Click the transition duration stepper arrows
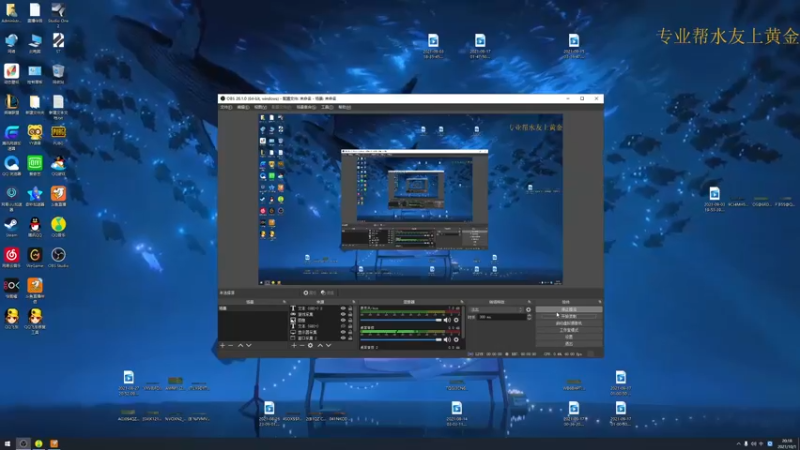Image resolution: width=800 pixels, height=450 pixels. [x=530, y=317]
